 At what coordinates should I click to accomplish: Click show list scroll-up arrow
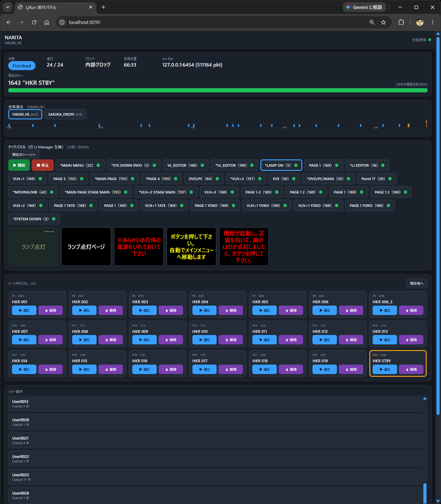click(x=425, y=398)
